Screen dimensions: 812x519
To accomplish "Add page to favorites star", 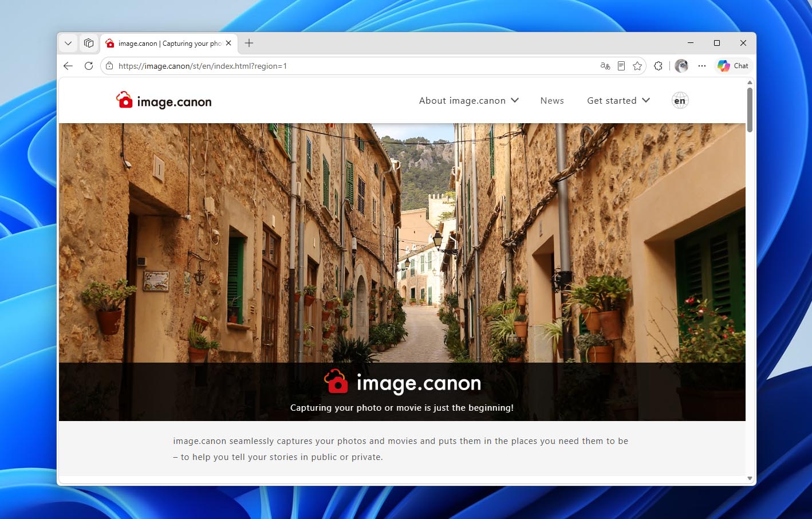I will pyautogui.click(x=637, y=66).
